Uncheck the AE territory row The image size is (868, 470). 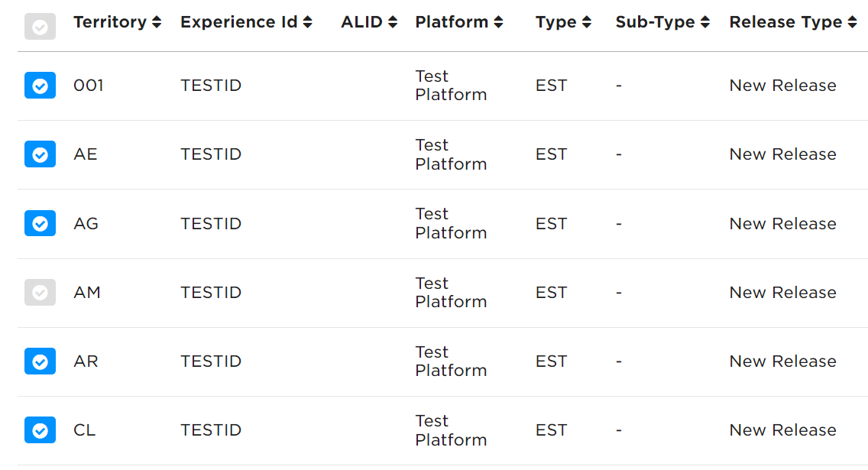coord(40,154)
